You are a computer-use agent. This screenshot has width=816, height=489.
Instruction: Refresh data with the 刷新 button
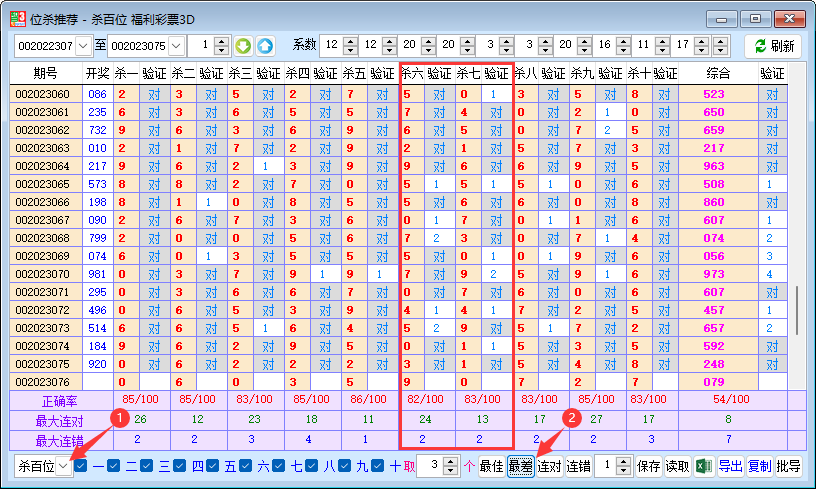[774, 46]
